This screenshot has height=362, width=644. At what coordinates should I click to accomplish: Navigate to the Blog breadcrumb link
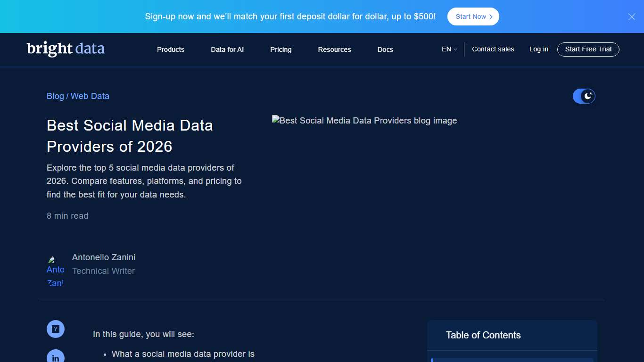[x=55, y=96]
